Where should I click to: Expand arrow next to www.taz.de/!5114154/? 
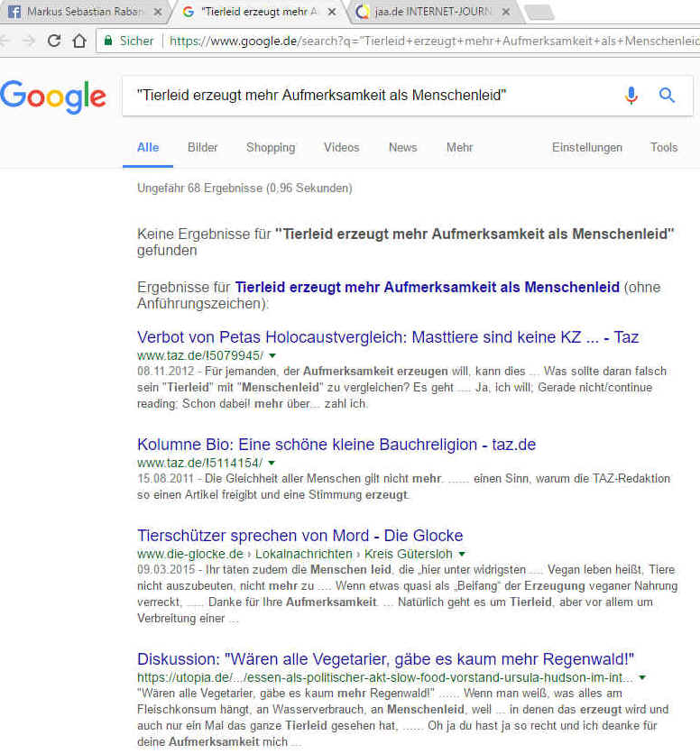click(x=272, y=463)
